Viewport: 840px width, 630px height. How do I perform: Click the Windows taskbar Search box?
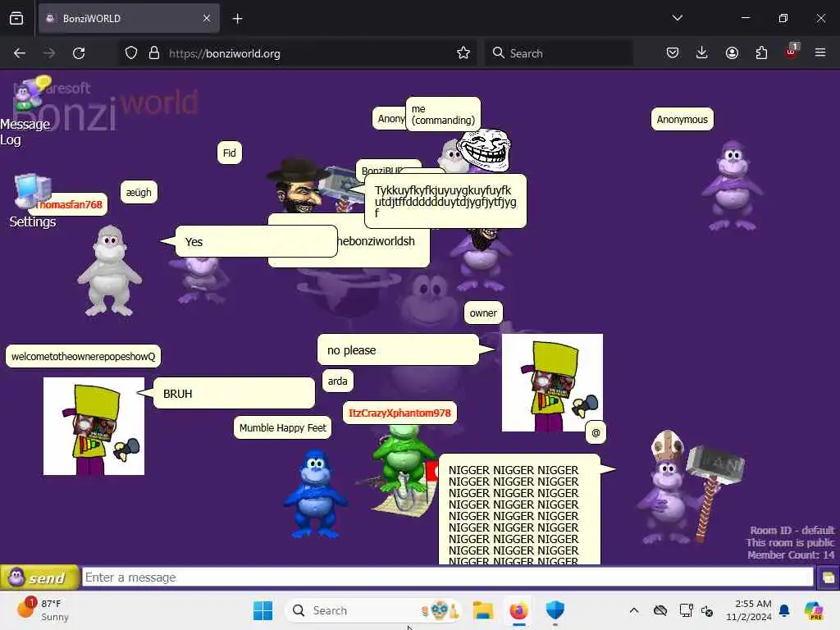pos(373,610)
